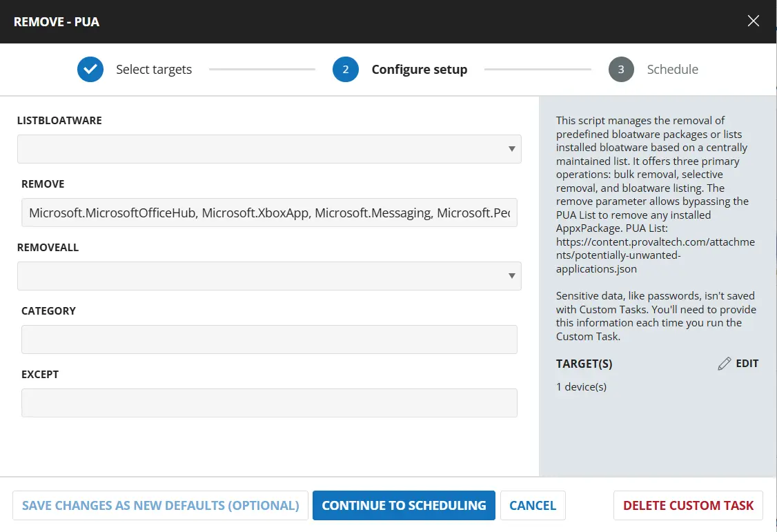The width and height of the screenshot is (777, 532).
Task: Select the Configure setup step label
Action: (419, 70)
